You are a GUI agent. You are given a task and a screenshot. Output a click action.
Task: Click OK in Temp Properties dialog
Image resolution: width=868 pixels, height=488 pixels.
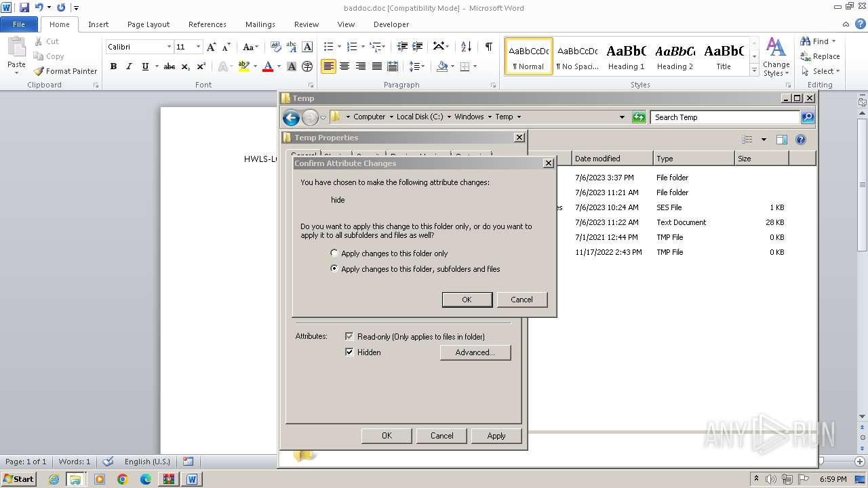coord(387,436)
